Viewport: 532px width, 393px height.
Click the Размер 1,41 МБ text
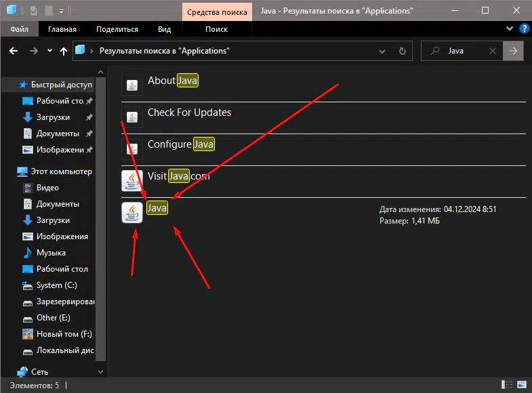coord(409,221)
